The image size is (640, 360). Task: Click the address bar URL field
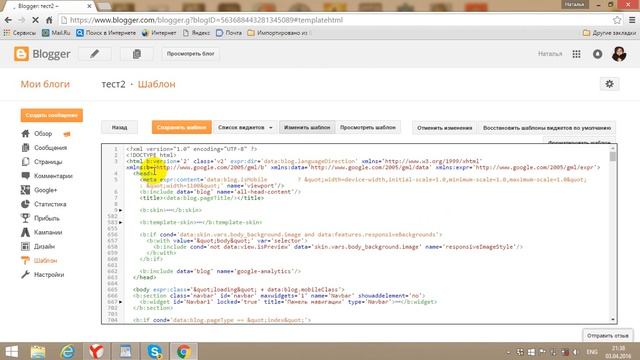[x=335, y=20]
